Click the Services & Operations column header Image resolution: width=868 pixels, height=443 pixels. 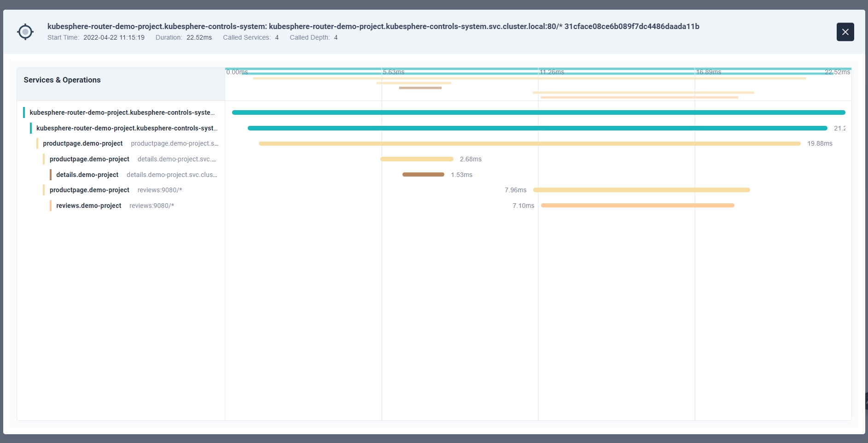coord(62,80)
